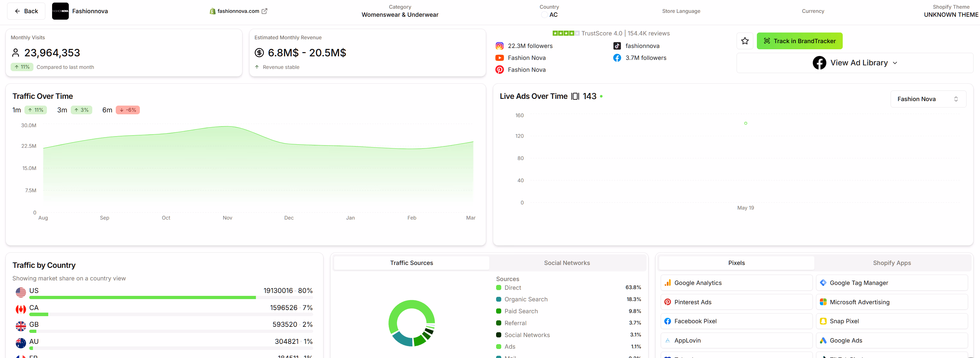This screenshot has width=980, height=358.
Task: Click the 19130016 US visits value
Action: (278, 291)
